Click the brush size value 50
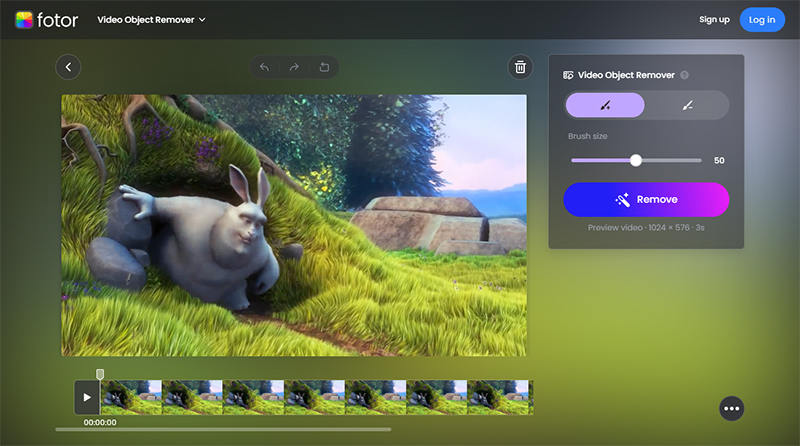 coord(719,160)
